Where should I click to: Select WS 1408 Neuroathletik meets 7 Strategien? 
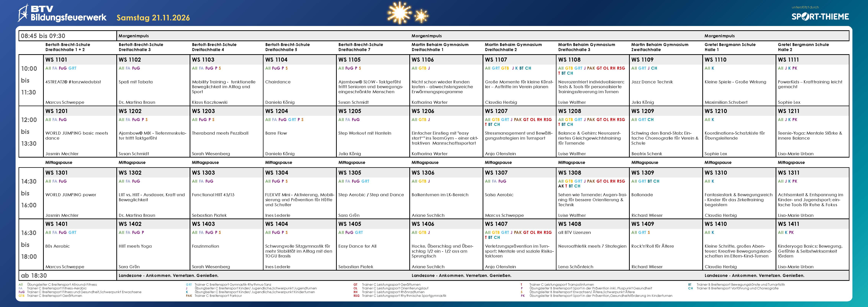click(592, 246)
